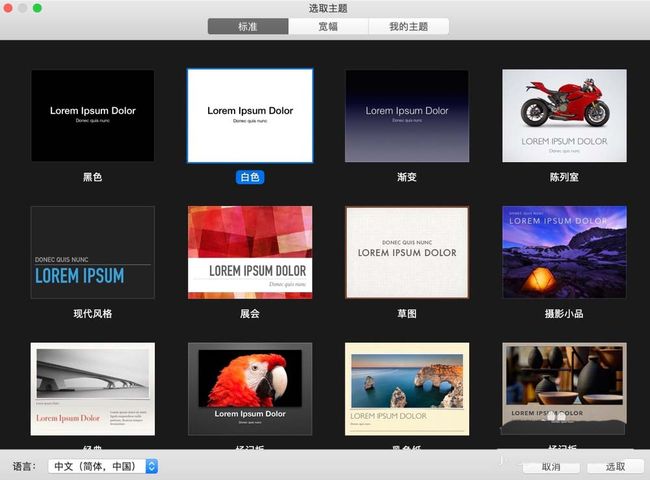
Task: Choose the red parrot theme thumbnail
Action: [x=250, y=389]
